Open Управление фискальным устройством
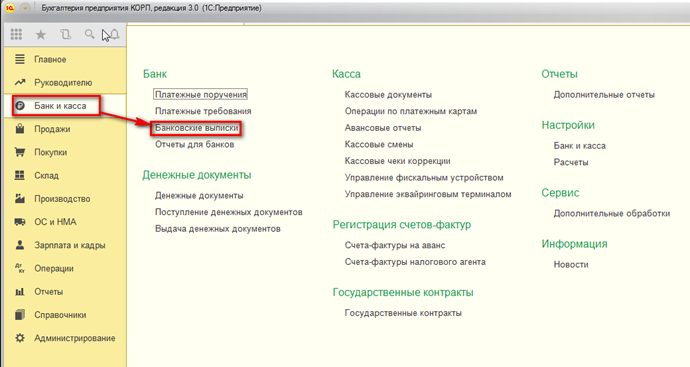The width and height of the screenshot is (690, 367). (424, 178)
